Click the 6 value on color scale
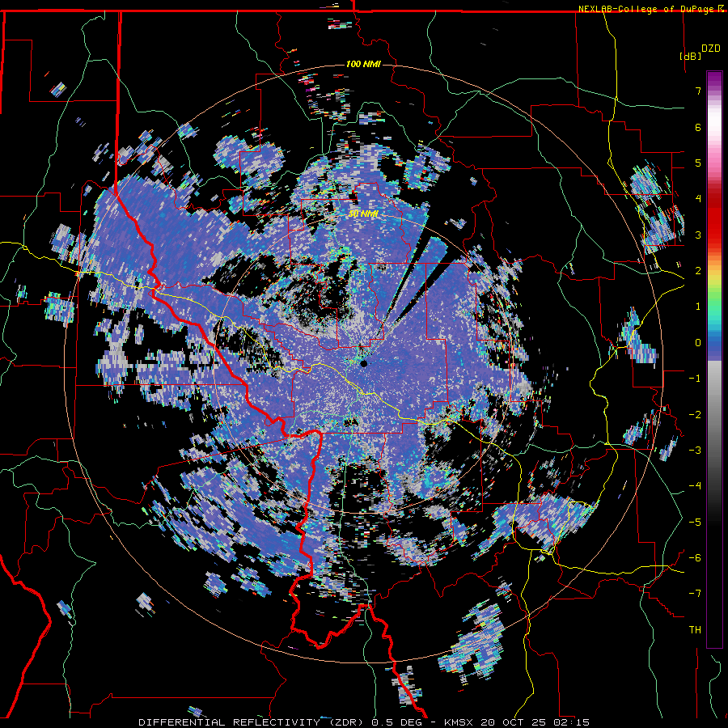728x728 pixels. coord(698,127)
